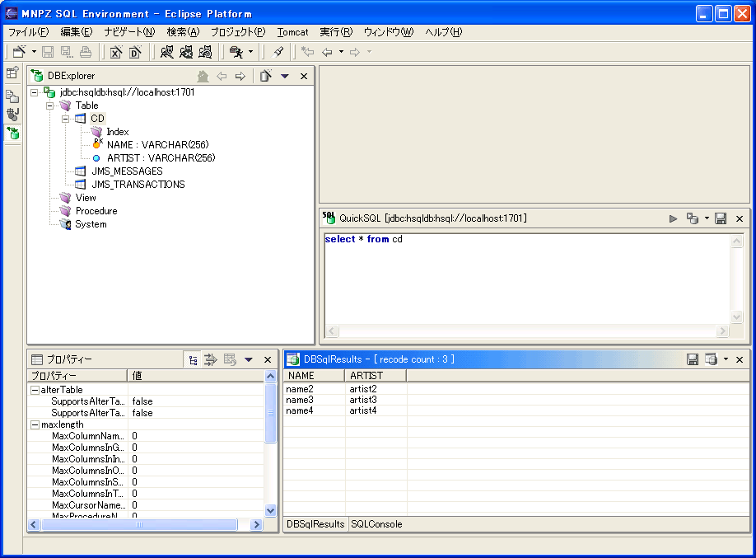Open the ヘルプ(H) menu
This screenshot has height=558, width=756.
[x=444, y=32]
